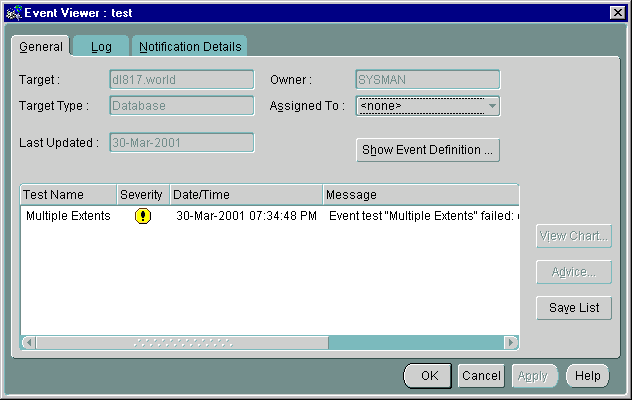The width and height of the screenshot is (632, 400).
Task: Switch to the Log tab
Action: tap(101, 46)
